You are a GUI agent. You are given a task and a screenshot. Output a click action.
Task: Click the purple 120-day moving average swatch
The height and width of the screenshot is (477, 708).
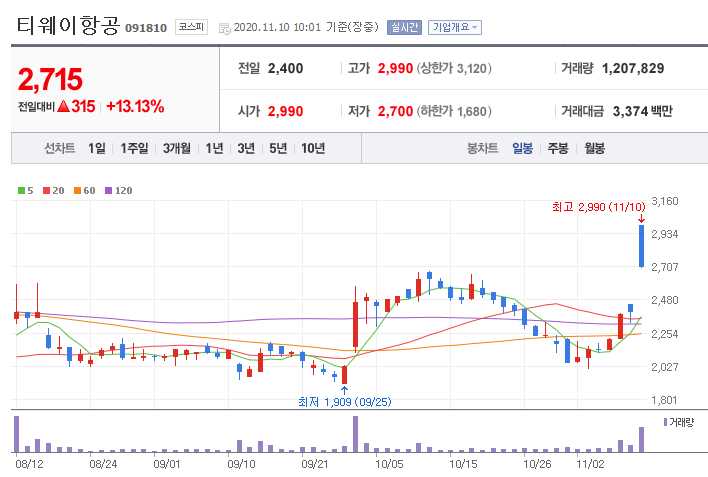point(108,191)
